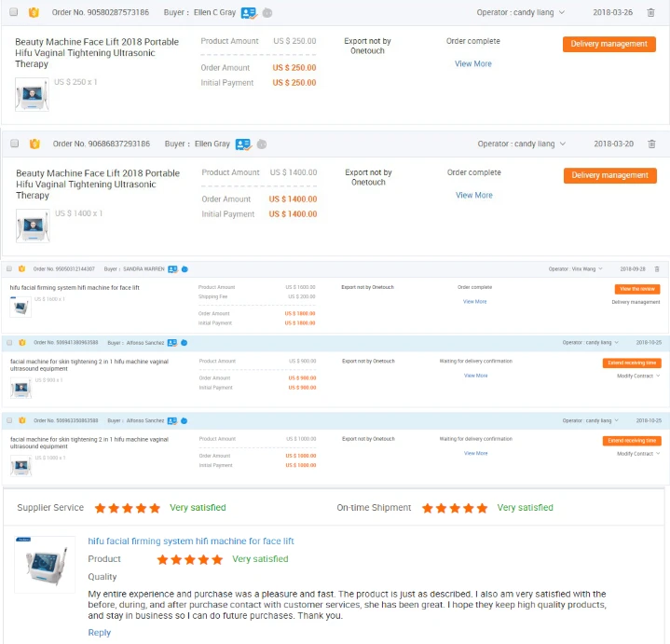The height and width of the screenshot is (644, 670).
Task: Click the shield icon for order 90686837293186
Action: pos(34,144)
